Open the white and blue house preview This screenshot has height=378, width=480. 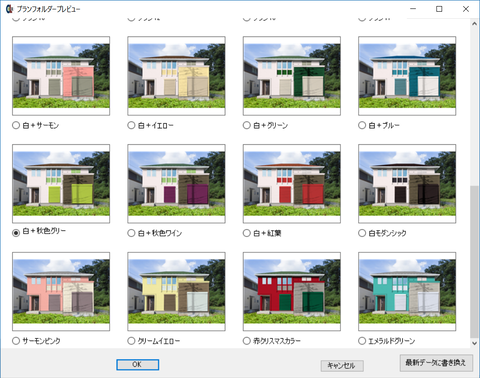(x=407, y=76)
